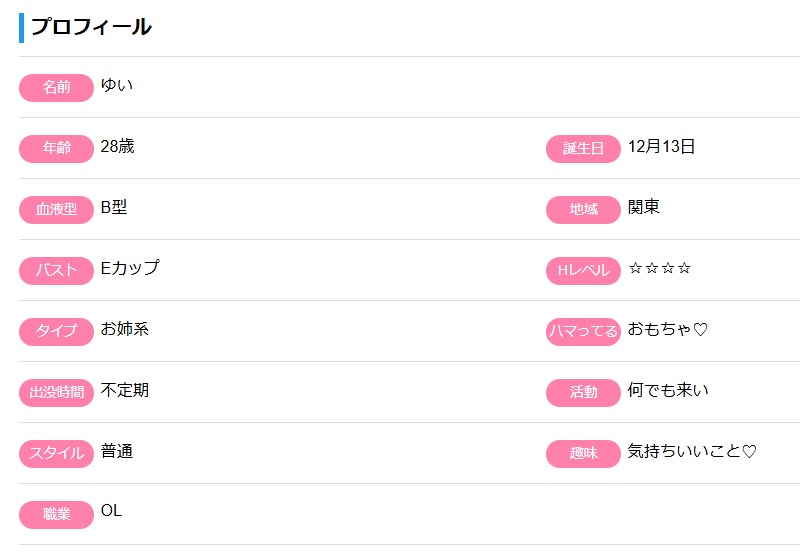
Task: Click the four-star rating icons
Action: tap(660, 269)
